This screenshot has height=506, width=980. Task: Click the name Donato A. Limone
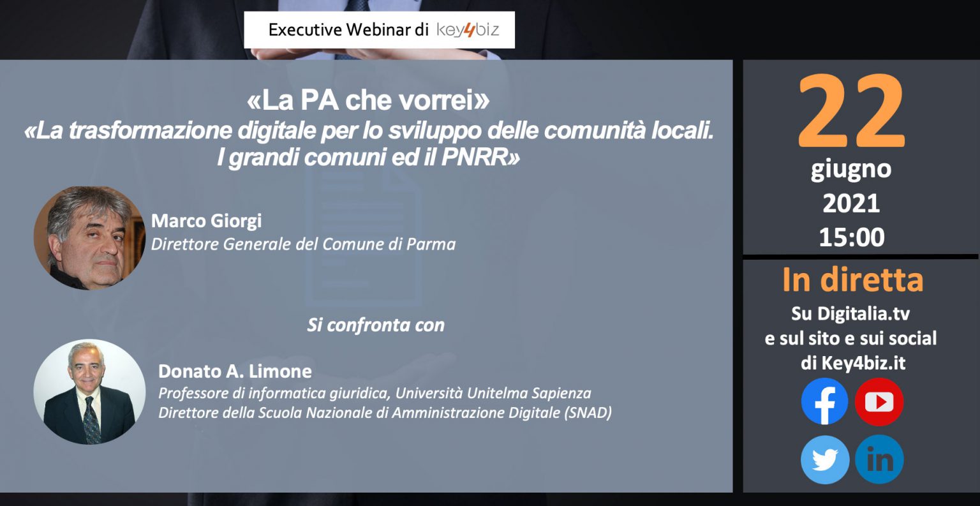235,371
